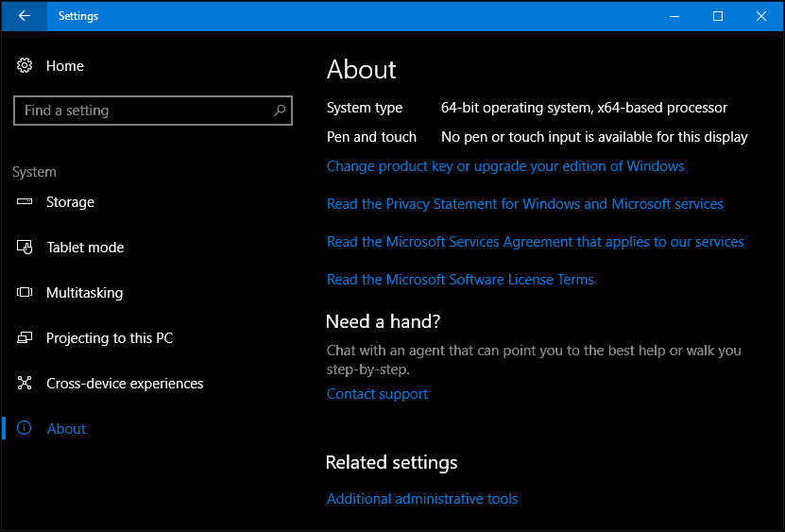Click the 'About' page heading
Screen dimensions: 785x532
click(361, 69)
